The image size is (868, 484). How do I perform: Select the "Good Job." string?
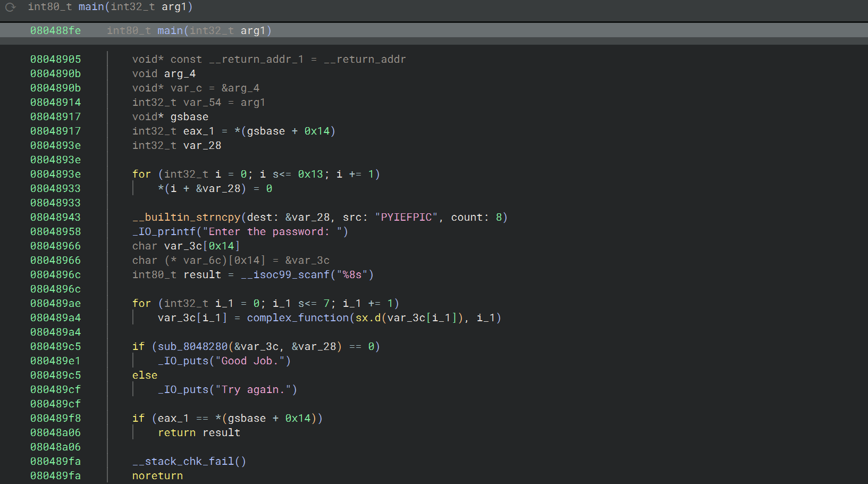(250, 361)
